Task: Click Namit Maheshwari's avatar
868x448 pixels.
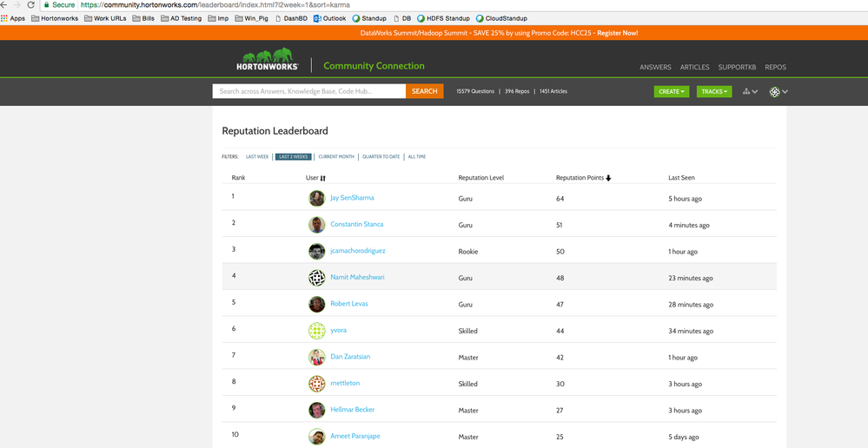Action: click(316, 278)
